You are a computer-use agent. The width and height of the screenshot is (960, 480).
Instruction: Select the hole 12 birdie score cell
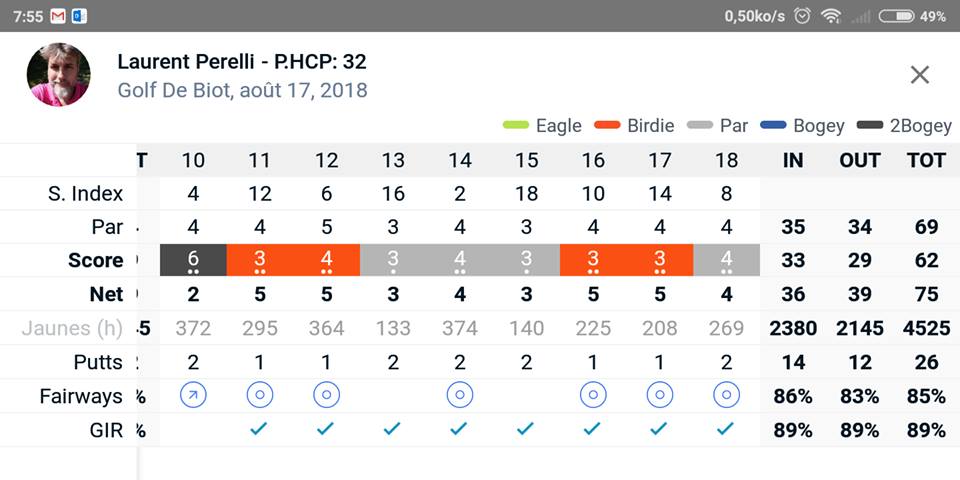[327, 260]
